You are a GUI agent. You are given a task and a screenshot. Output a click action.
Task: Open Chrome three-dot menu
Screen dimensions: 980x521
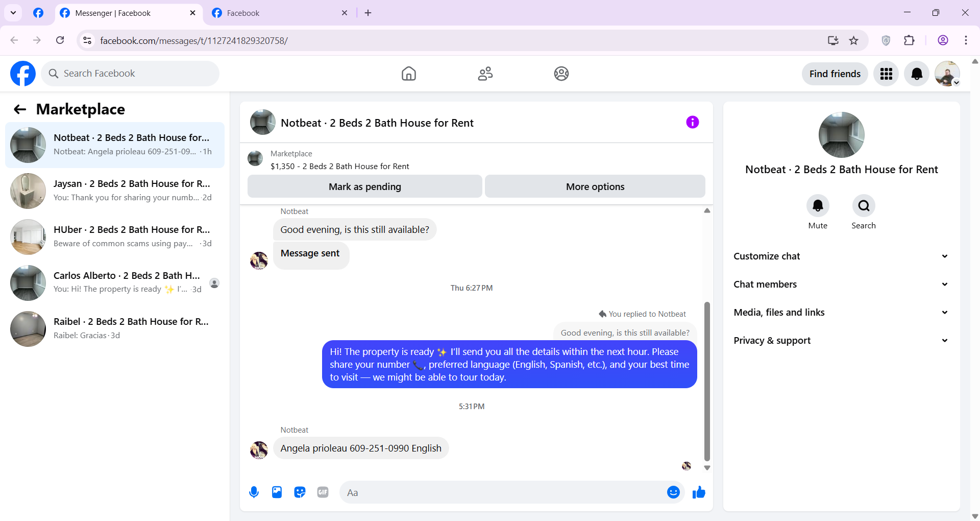(x=966, y=40)
